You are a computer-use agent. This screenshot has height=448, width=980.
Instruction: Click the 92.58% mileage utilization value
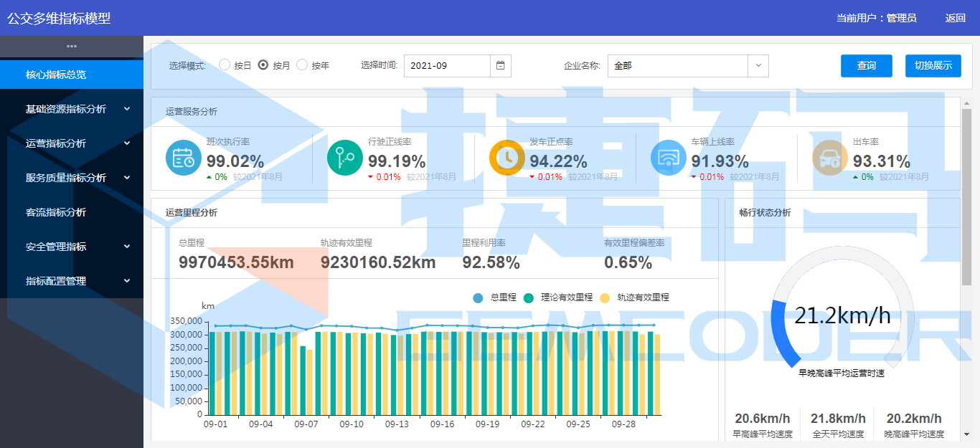coord(491,262)
